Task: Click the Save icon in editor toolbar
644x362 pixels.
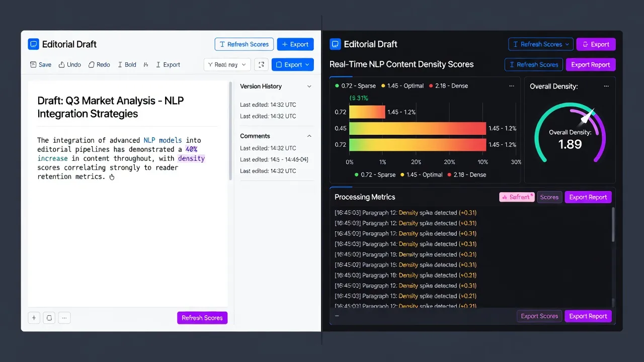Action: [x=33, y=65]
